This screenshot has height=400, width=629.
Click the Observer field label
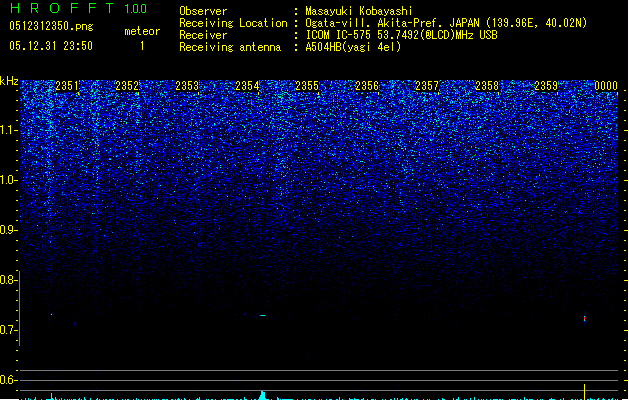click(x=203, y=11)
